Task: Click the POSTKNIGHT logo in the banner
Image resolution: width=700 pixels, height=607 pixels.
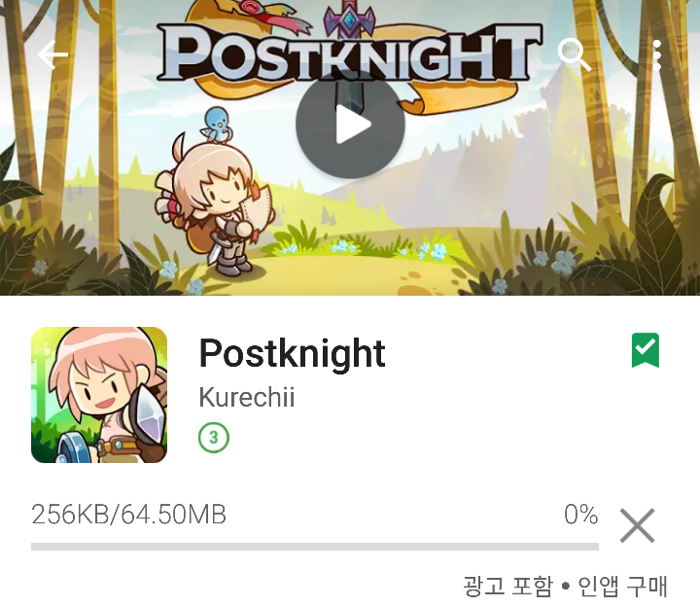Action: [349, 53]
